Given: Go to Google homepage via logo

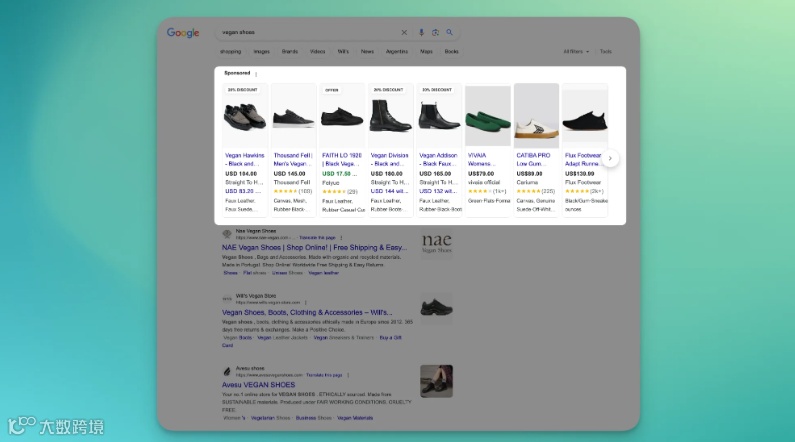Looking at the screenshot, I should (183, 33).
